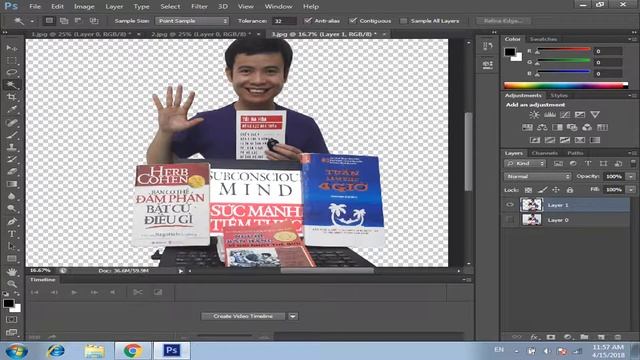The image size is (640, 360).
Task: Select the Brush tool
Action: pos(11,135)
